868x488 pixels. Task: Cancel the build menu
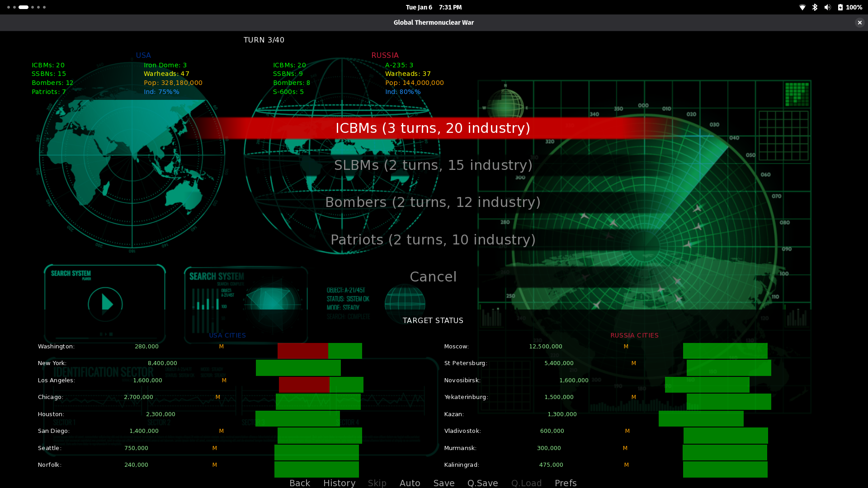pos(433,277)
